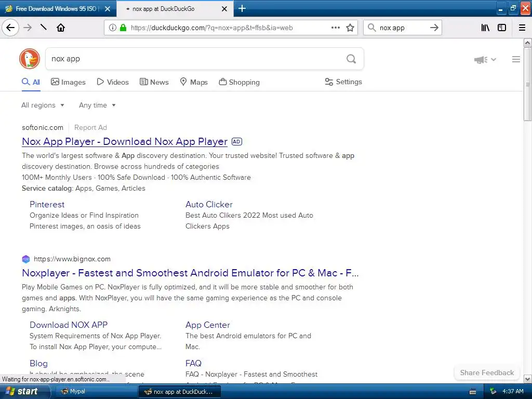Click the vertical scrollbar thumb
Image resolution: width=532 pixels, height=399 pixels.
pos(527,84)
